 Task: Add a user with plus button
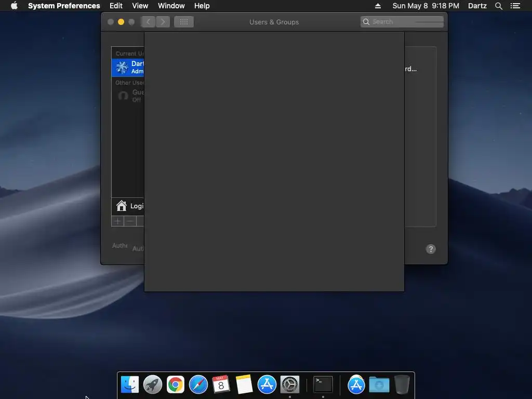pos(118,221)
